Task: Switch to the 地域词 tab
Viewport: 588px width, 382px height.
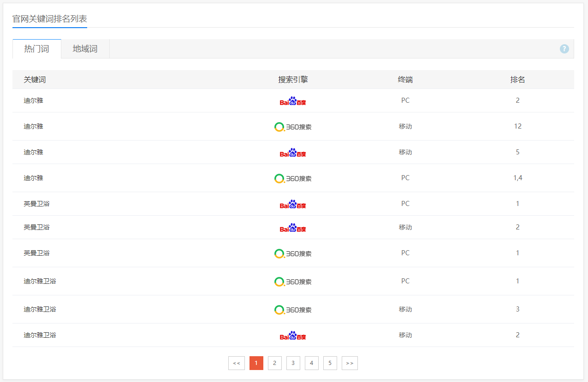Action: pyautogui.click(x=85, y=49)
